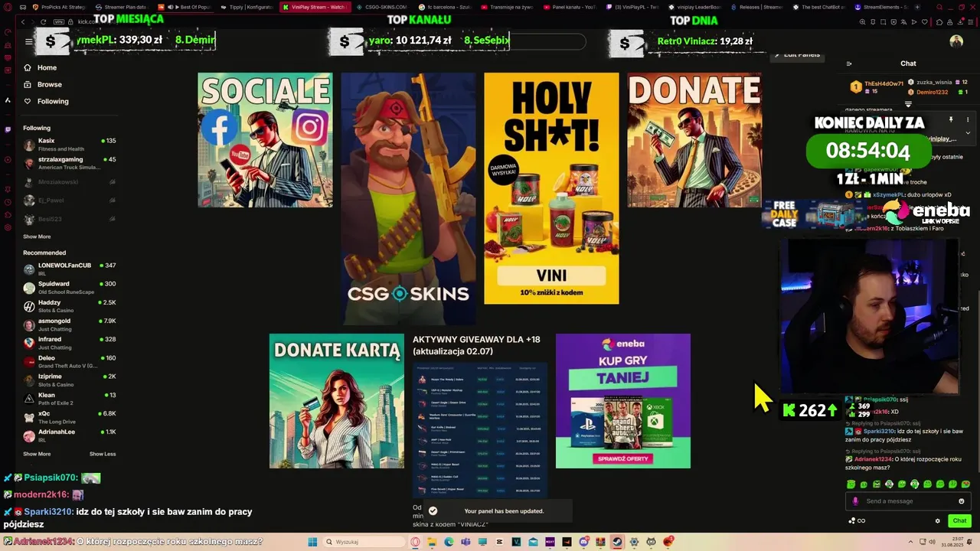Collapse the chat panel icon
The width and height of the screenshot is (980, 551).
(x=849, y=64)
